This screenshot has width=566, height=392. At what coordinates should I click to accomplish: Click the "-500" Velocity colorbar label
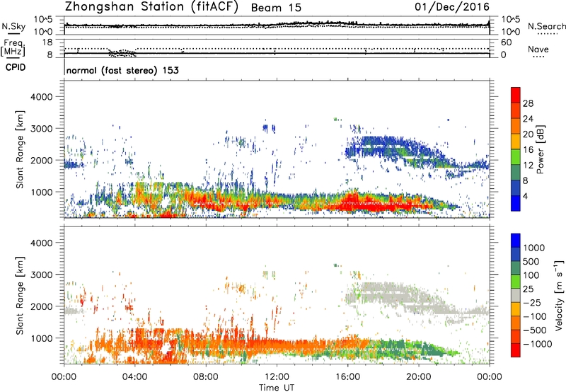point(535,330)
